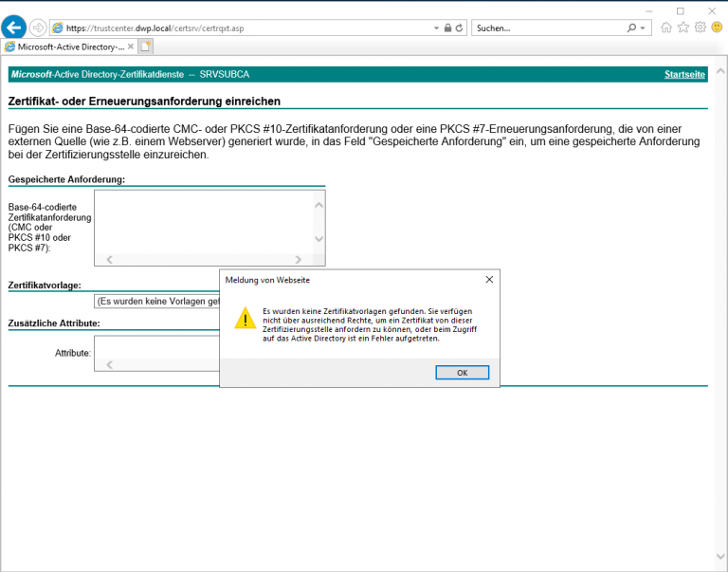Click the heading Zertifikat- oder Erneuerungsanforderung einreichen
728x572 pixels.
tap(144, 101)
